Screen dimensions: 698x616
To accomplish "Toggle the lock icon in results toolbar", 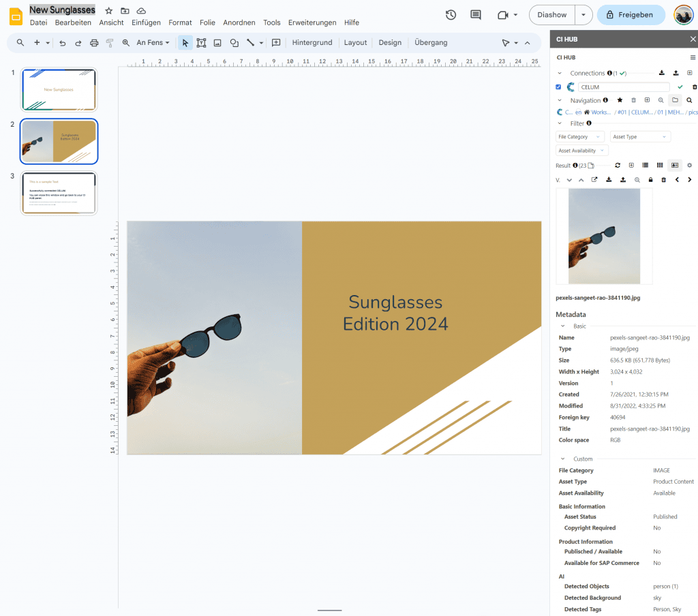I will (650, 179).
